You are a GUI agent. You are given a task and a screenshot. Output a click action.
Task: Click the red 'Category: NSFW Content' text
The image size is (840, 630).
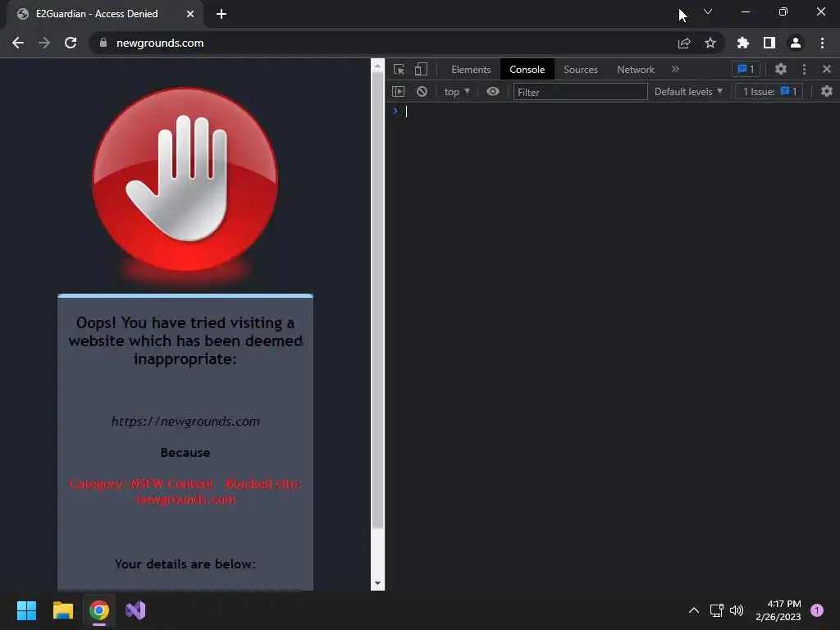(x=141, y=484)
